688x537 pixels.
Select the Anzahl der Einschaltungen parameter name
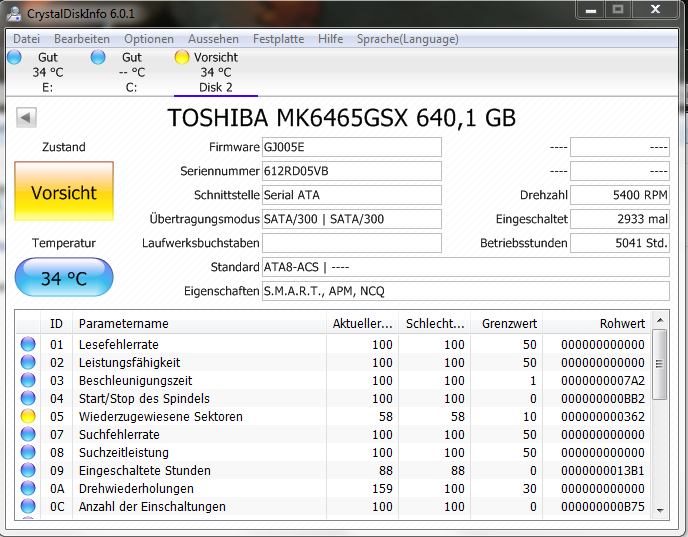[x=152, y=506]
